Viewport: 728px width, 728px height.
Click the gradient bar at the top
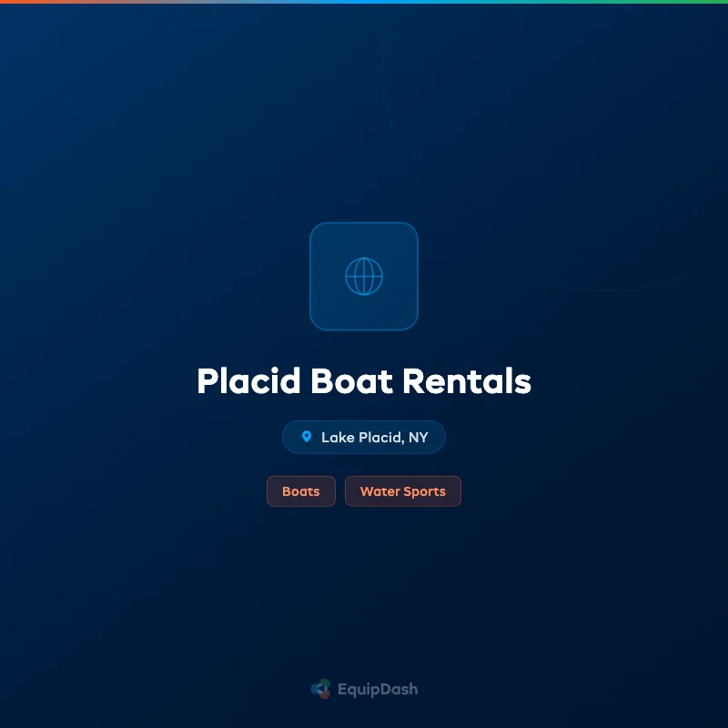click(x=364, y=3)
